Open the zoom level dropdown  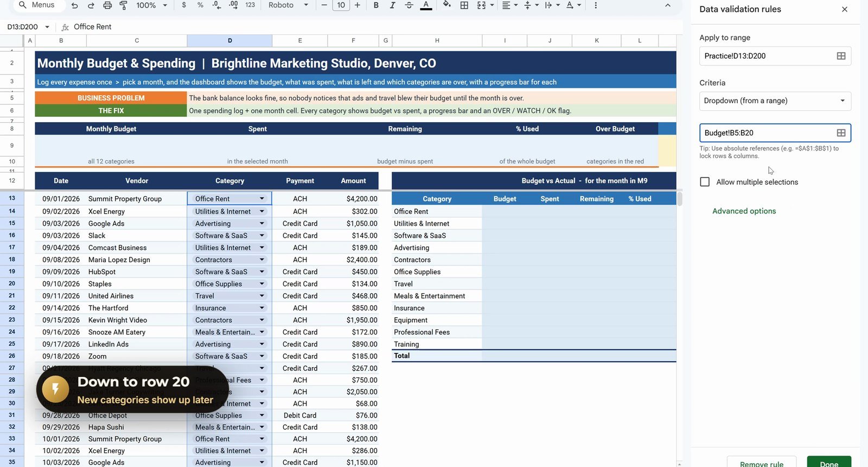coord(151,5)
